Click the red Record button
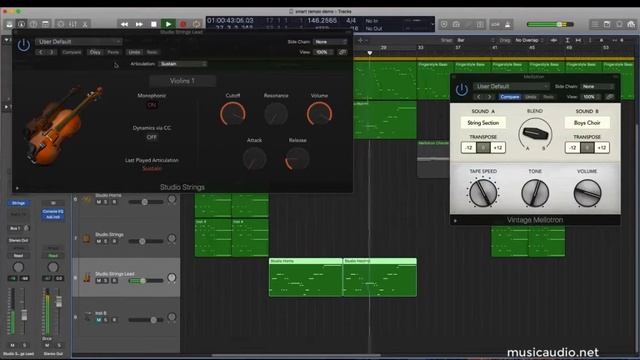 point(183,24)
